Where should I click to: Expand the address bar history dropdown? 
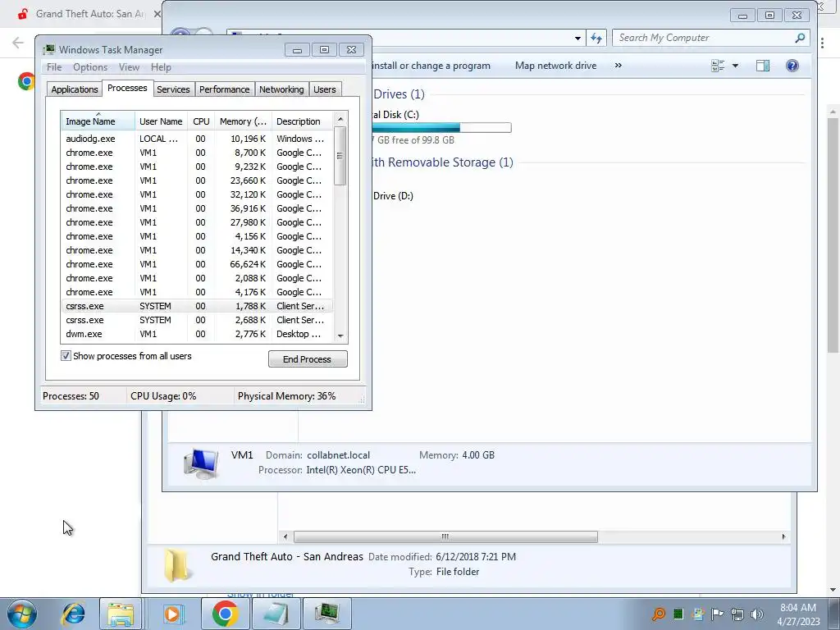tap(577, 38)
